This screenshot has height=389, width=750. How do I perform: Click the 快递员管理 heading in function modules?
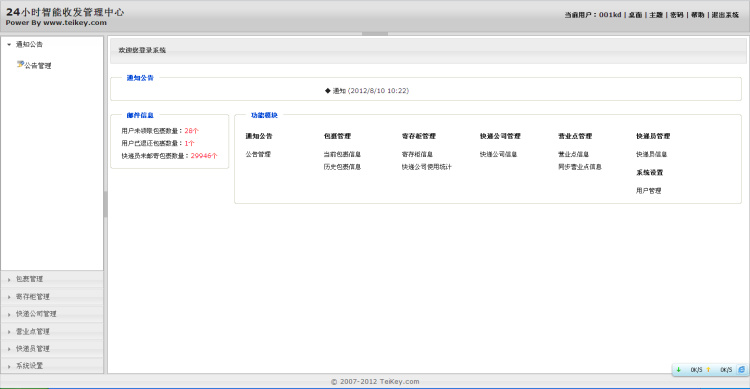pyautogui.click(x=653, y=136)
